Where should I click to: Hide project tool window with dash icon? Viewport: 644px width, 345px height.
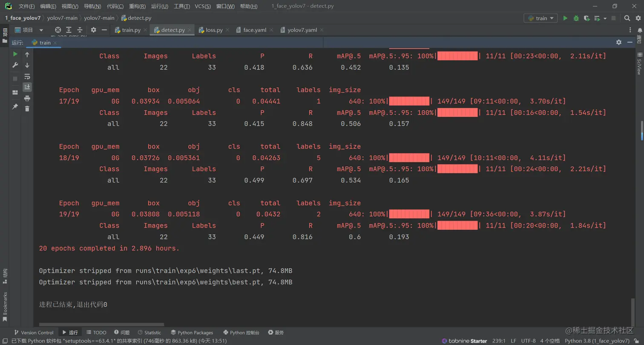click(x=104, y=30)
